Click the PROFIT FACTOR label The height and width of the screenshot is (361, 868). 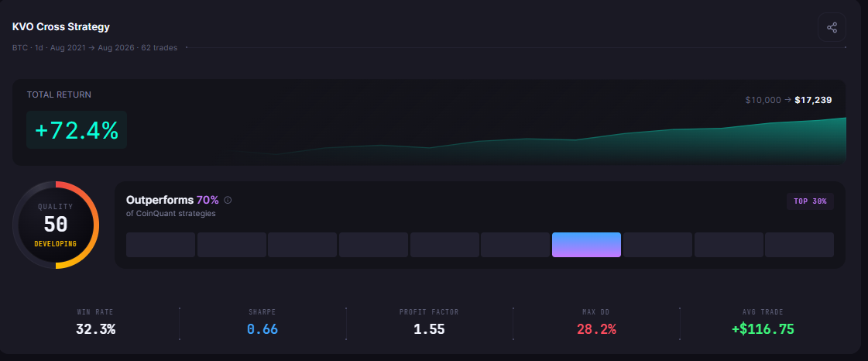click(x=429, y=312)
